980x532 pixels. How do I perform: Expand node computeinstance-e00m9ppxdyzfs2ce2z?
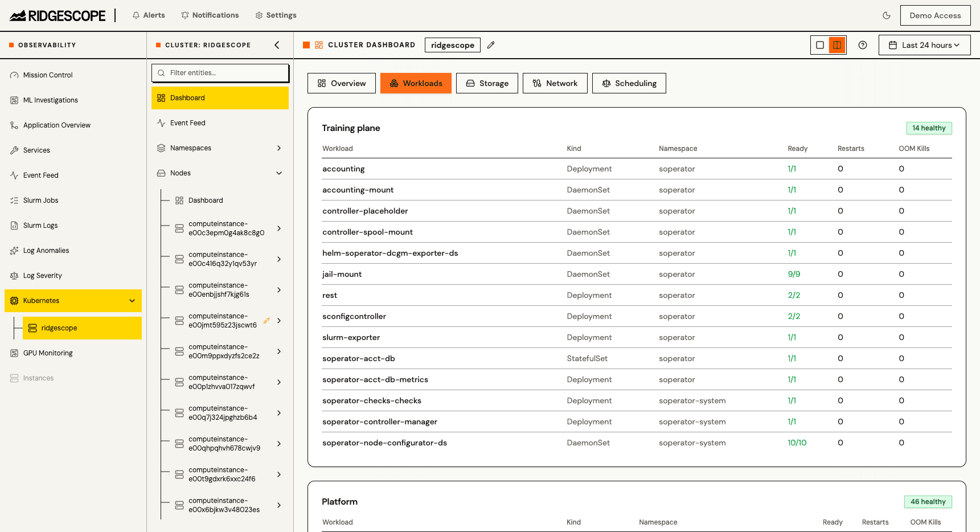[279, 351]
